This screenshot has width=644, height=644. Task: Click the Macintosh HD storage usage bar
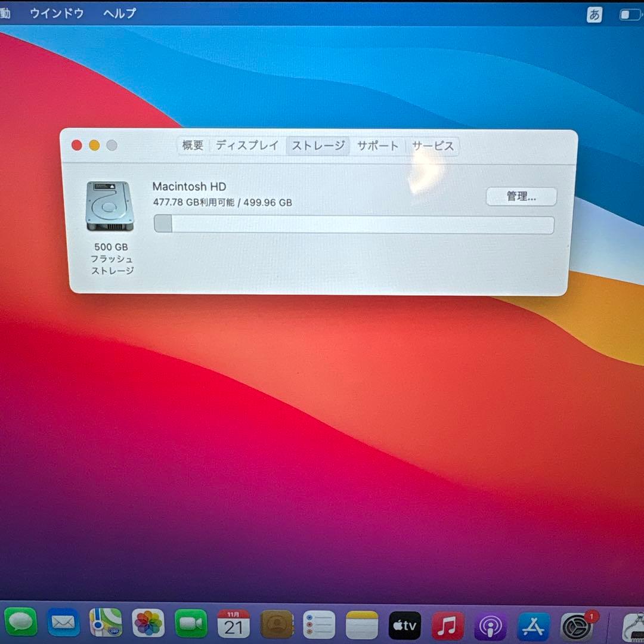click(353, 225)
